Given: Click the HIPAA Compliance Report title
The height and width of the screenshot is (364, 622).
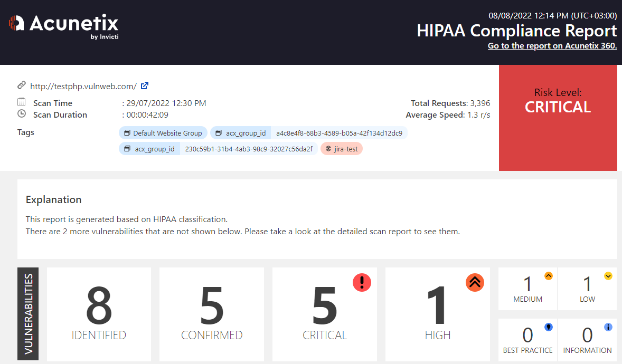Looking at the screenshot, I should click(517, 31).
